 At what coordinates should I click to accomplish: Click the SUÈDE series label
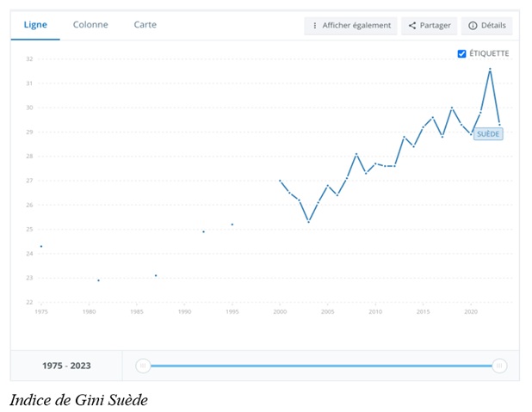[488, 134]
